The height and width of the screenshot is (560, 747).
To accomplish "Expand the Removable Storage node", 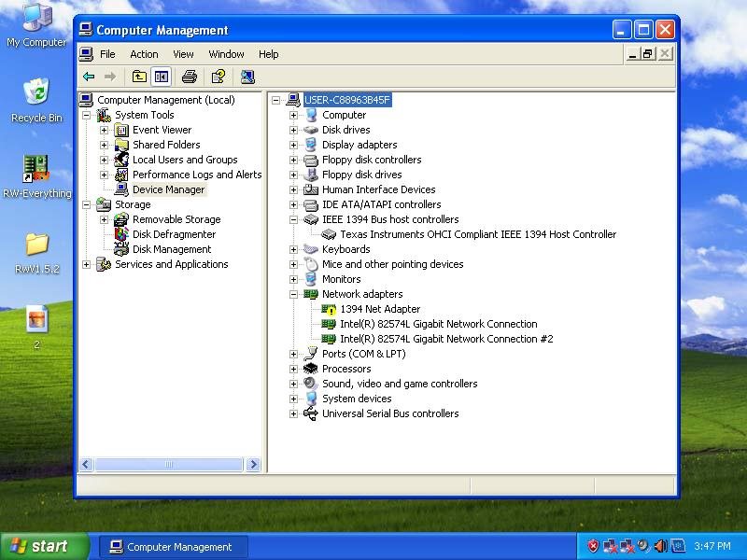I will click(x=104, y=219).
